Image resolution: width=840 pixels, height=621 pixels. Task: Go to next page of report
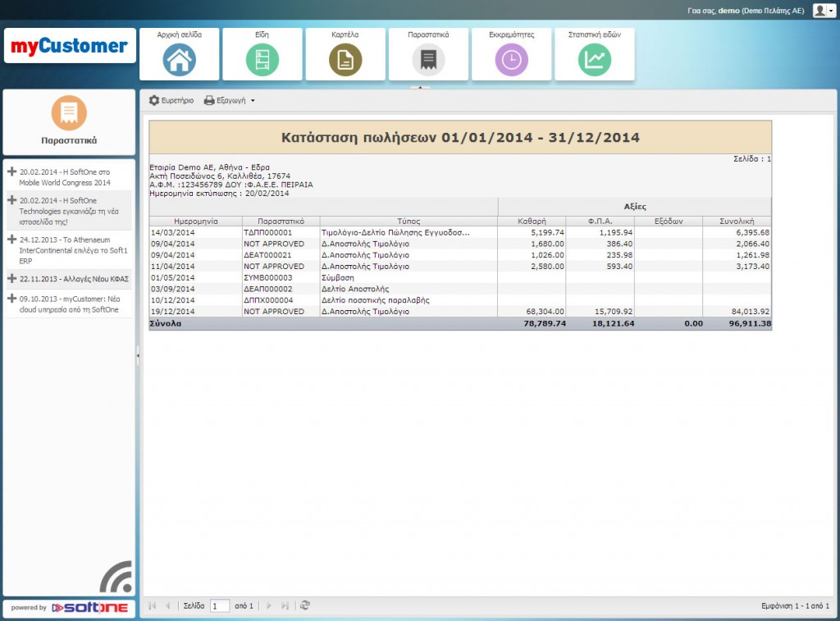pos(269,605)
